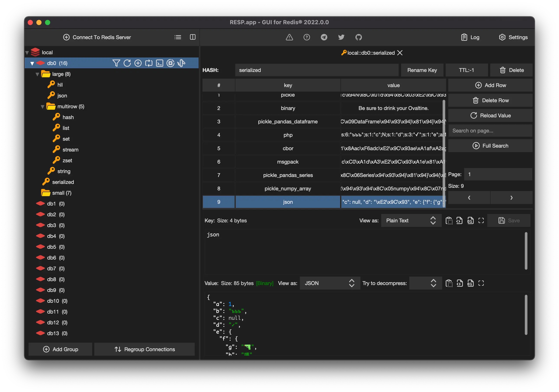Click the warning triangle icon in toolbar
559x392 pixels.
coord(289,37)
